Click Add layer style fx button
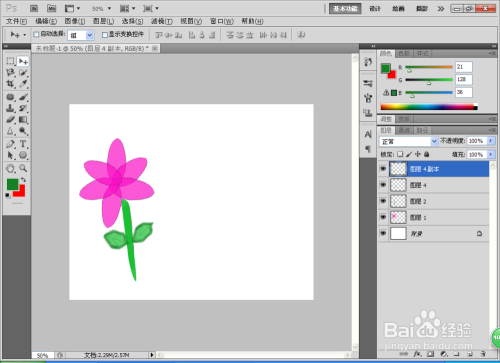Screen dimensions: 500x363 tap(417, 354)
